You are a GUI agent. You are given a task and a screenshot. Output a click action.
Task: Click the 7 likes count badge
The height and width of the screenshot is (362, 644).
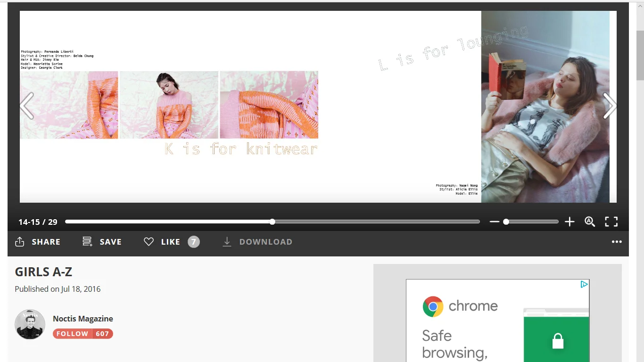tap(194, 242)
